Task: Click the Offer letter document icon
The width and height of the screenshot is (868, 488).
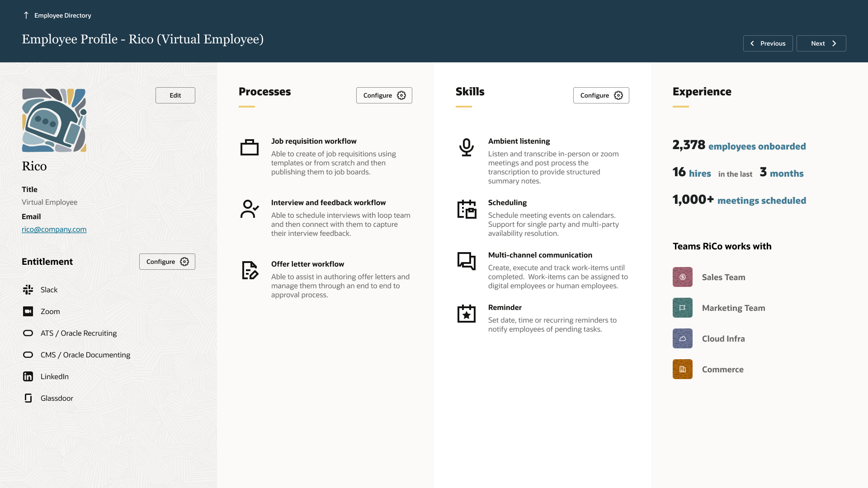Action: [x=250, y=270]
